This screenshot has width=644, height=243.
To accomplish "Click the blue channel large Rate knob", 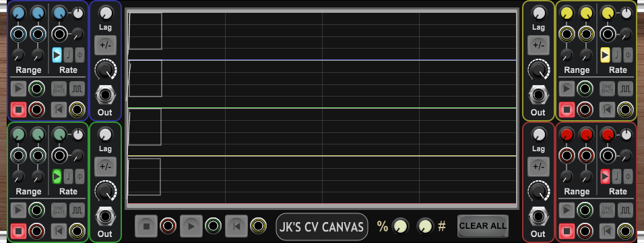I will 59,13.
